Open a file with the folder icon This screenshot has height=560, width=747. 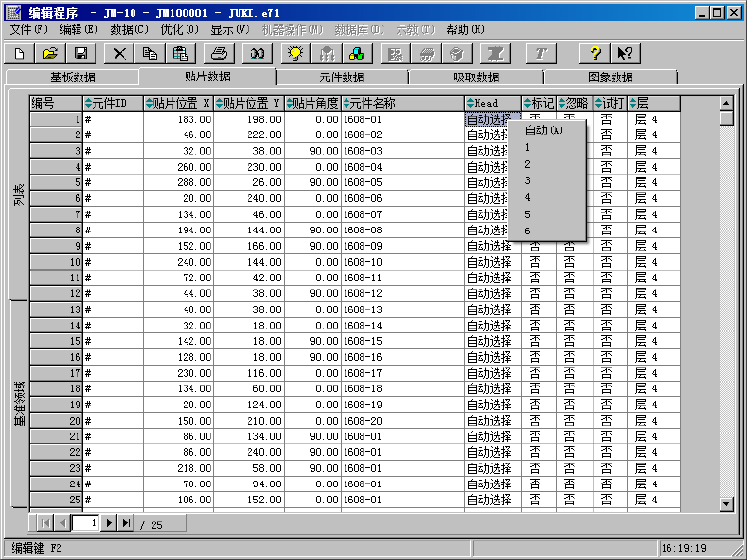coord(50,53)
